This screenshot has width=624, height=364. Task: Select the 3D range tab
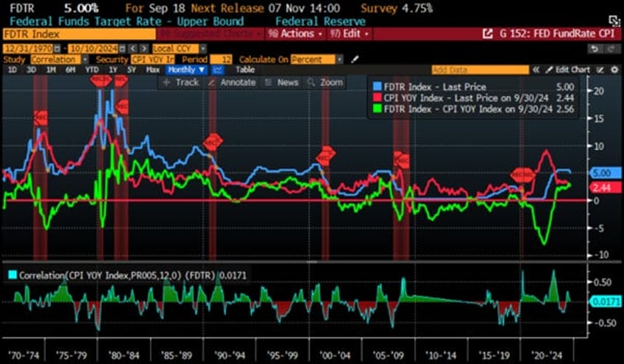[31, 70]
